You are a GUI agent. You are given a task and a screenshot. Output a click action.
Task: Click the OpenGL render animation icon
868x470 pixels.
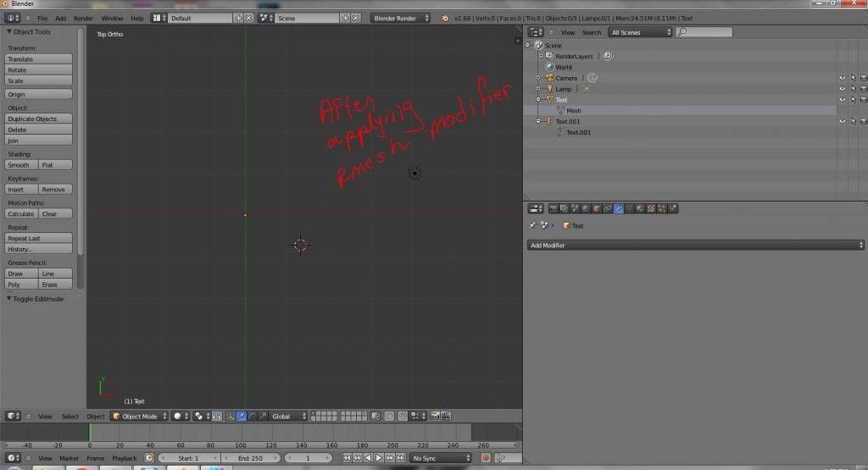point(446,416)
